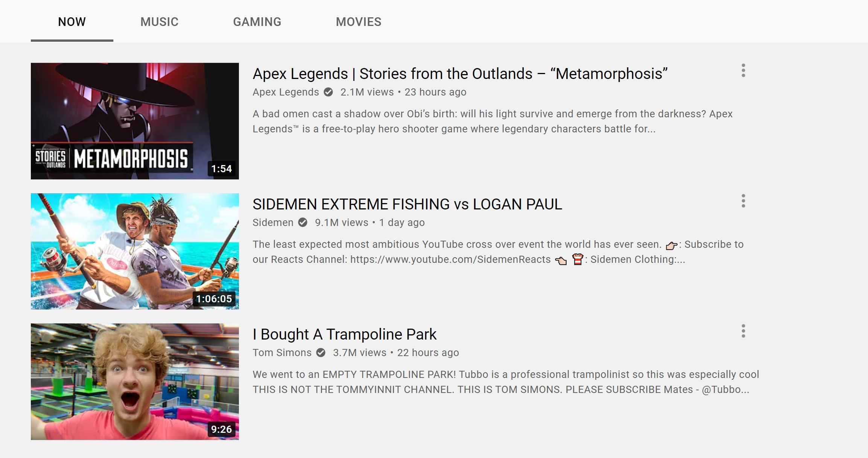Viewport: 868px width, 458px height.
Task: Click the 1:54 duration badge
Action: (x=221, y=169)
